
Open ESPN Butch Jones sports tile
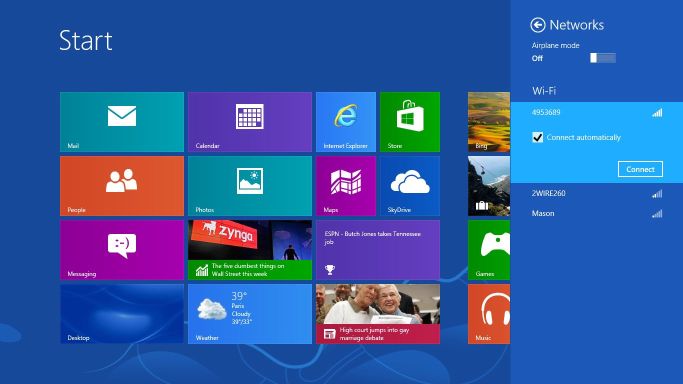[x=378, y=250]
